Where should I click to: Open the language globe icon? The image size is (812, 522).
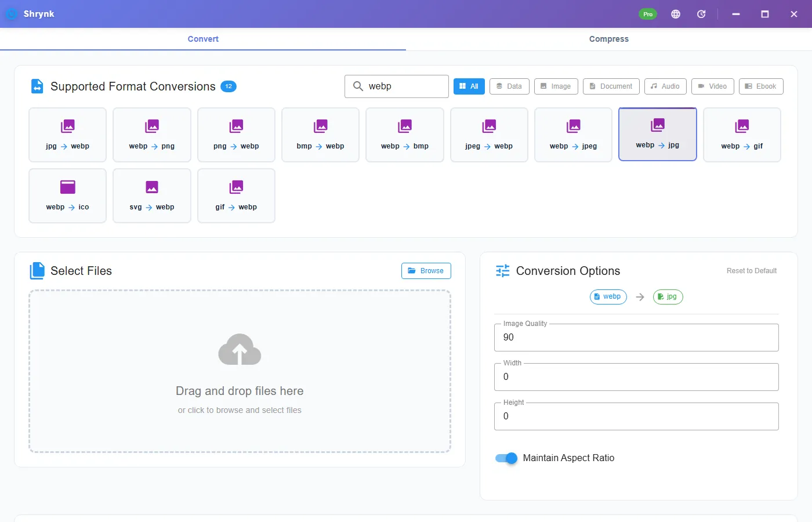pyautogui.click(x=676, y=14)
